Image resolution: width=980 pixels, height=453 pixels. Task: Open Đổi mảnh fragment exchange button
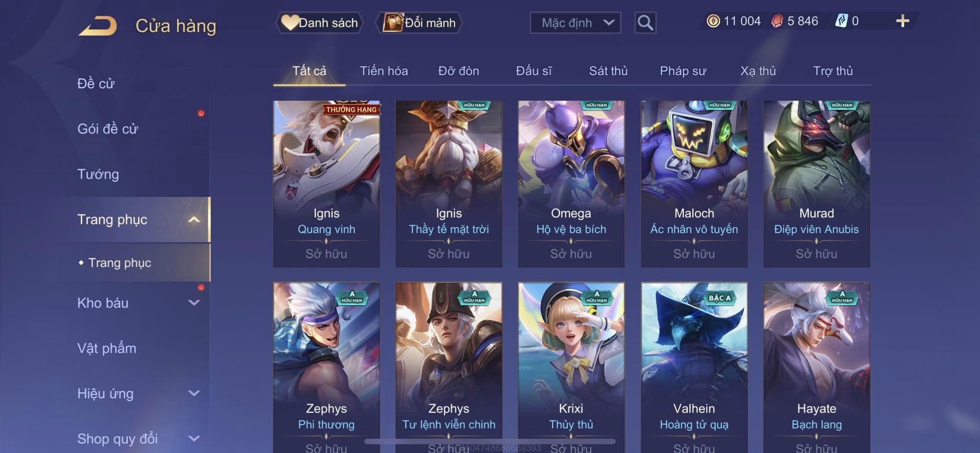pos(419,23)
